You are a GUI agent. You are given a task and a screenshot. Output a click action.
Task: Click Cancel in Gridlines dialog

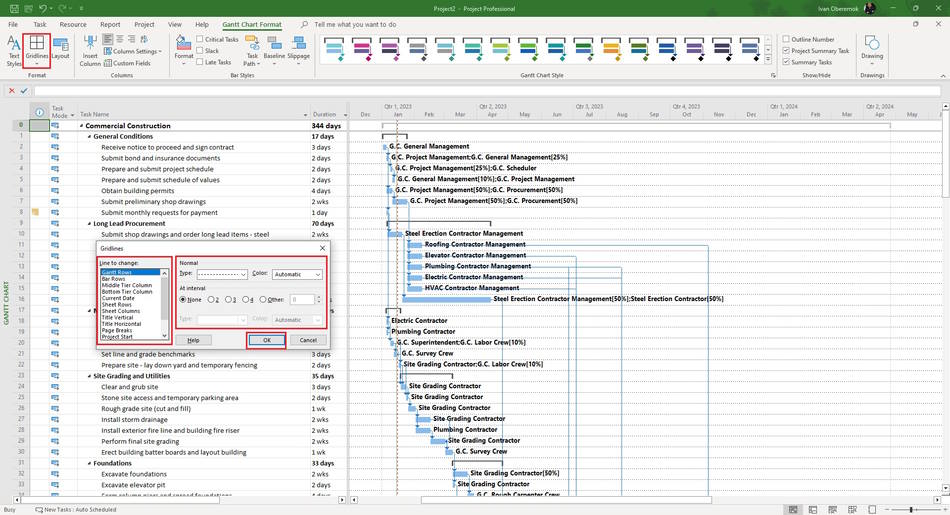[308, 340]
